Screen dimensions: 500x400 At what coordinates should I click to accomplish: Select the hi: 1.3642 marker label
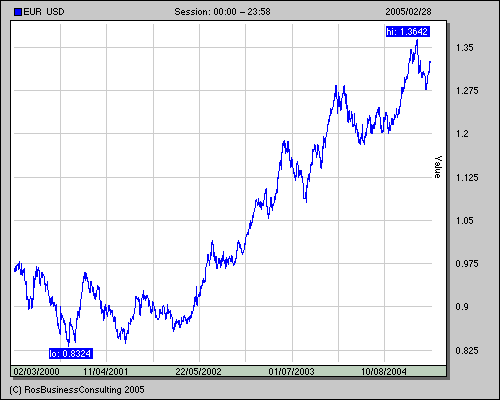(x=408, y=32)
